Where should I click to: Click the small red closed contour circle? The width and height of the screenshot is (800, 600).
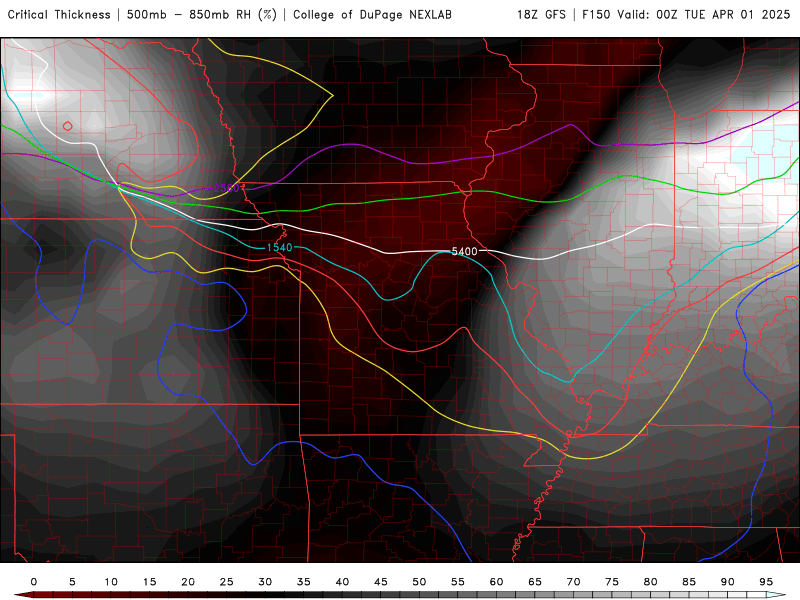pos(67,126)
